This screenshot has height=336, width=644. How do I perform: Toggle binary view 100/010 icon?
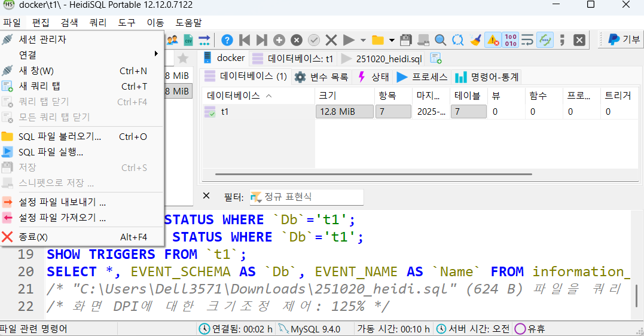(511, 40)
